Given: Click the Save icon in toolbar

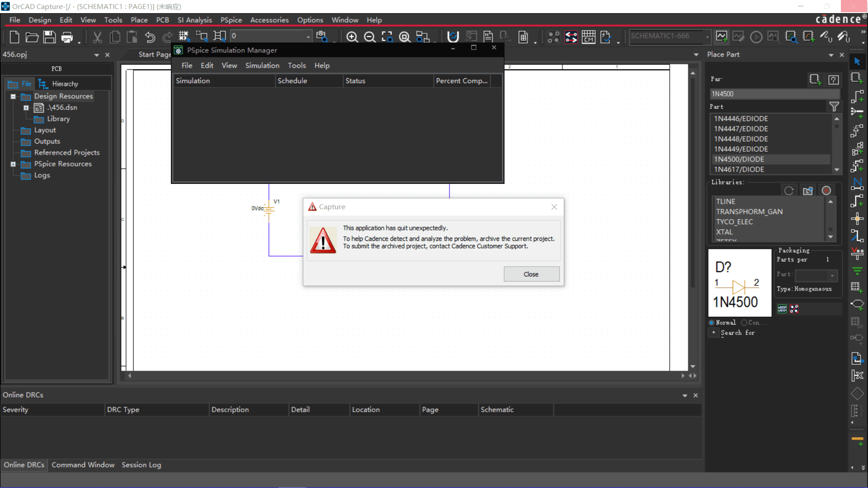Looking at the screenshot, I should 49,37.
